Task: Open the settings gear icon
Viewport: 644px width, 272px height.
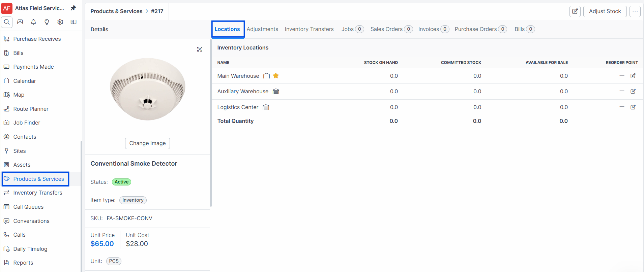Action: click(60, 22)
